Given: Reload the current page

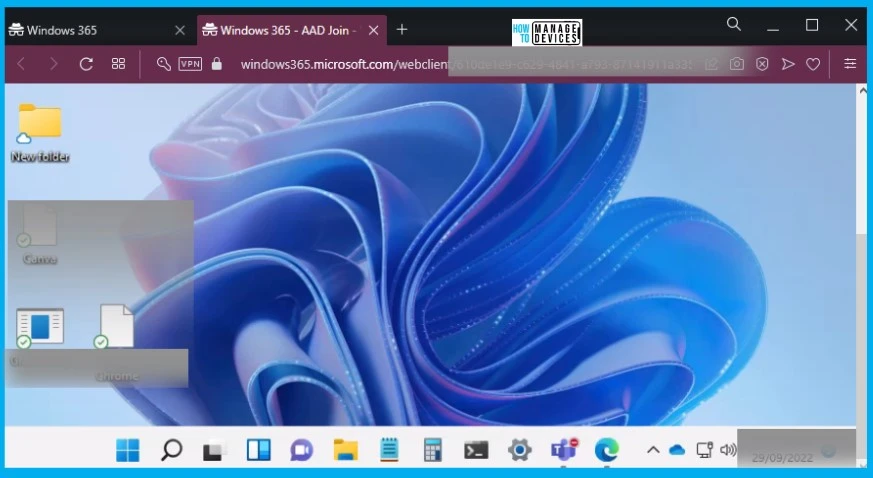Looking at the screenshot, I should point(86,64).
